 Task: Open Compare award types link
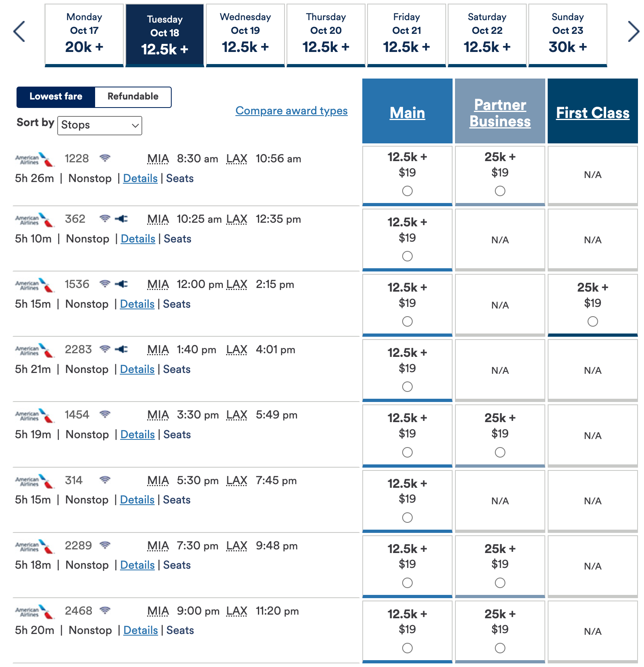(x=291, y=111)
